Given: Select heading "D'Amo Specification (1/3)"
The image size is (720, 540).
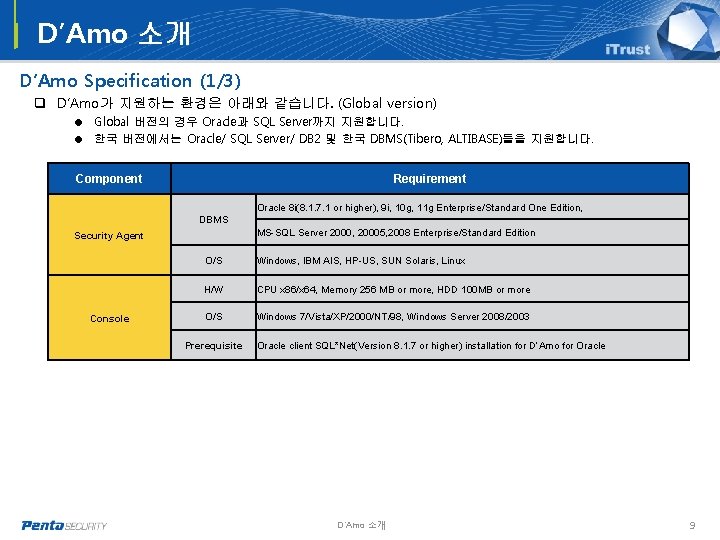Looking at the screenshot, I should (130, 81).
